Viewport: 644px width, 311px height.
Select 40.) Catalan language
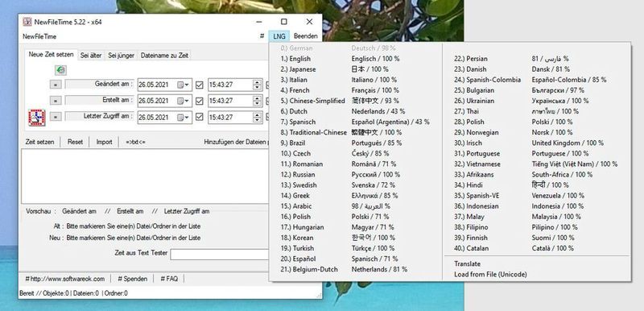click(536, 248)
